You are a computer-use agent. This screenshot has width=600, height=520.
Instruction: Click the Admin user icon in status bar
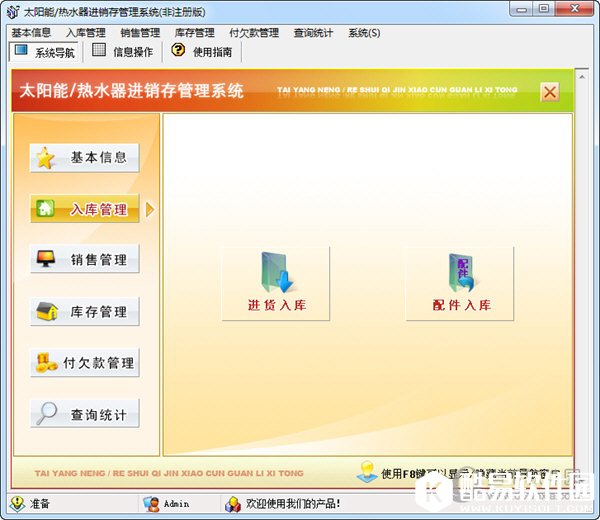pos(151,504)
